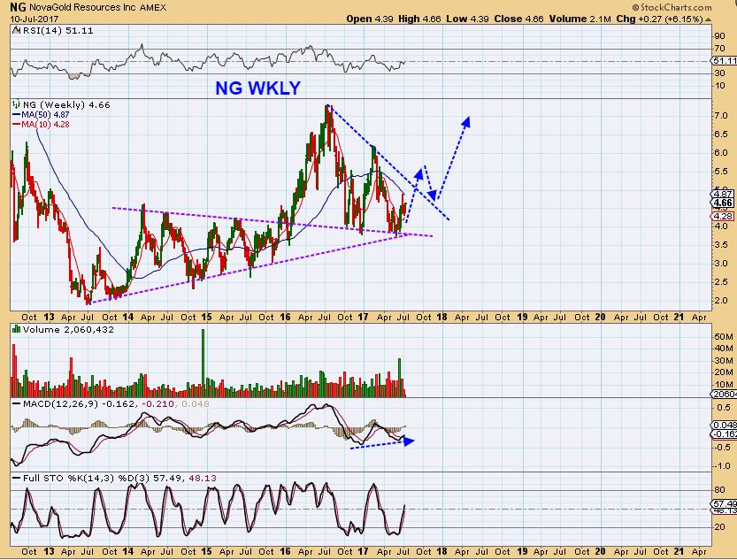Click the tallest green volume spike near 2015
The width and height of the screenshot is (737, 560).
click(x=203, y=363)
